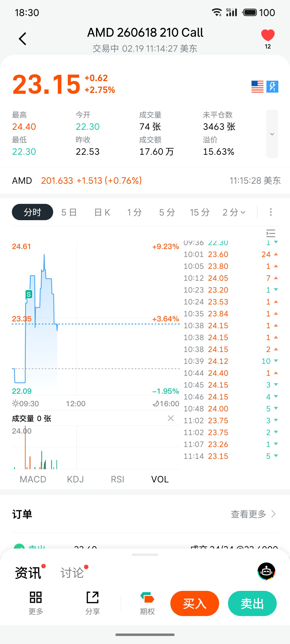290x644 pixels.
Task: Open the 2分 interval dropdown
Action: [x=234, y=212]
